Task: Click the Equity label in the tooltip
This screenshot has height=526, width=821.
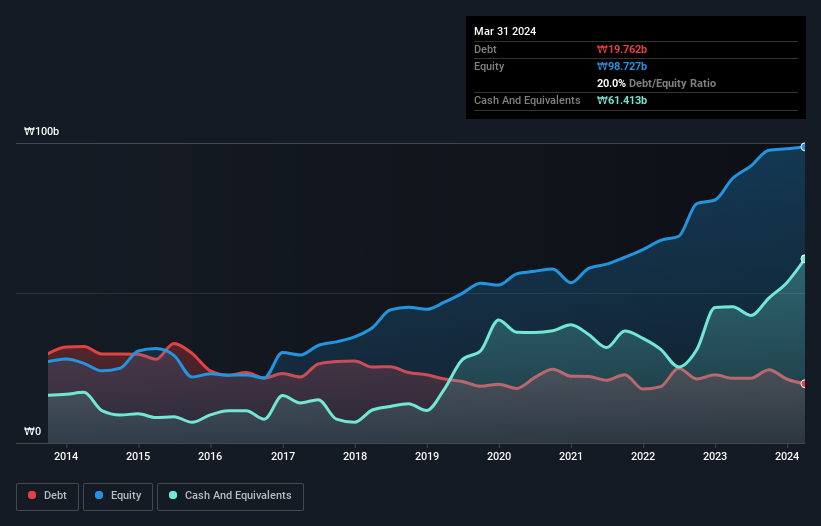Action: click(489, 66)
